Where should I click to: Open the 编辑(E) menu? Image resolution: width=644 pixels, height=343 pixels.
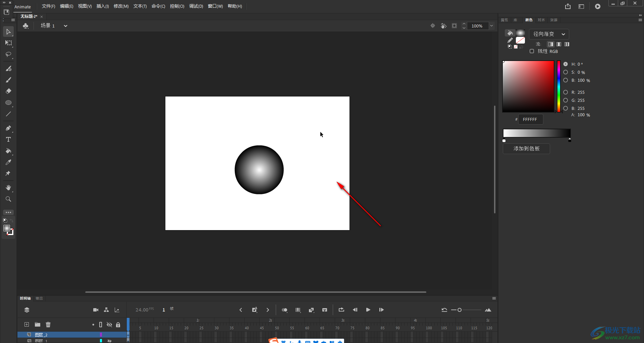pyautogui.click(x=66, y=6)
